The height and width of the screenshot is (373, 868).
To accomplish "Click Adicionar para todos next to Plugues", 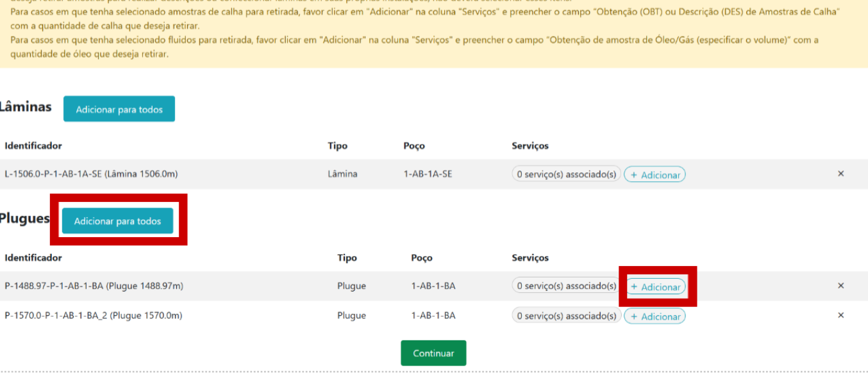I will (117, 221).
